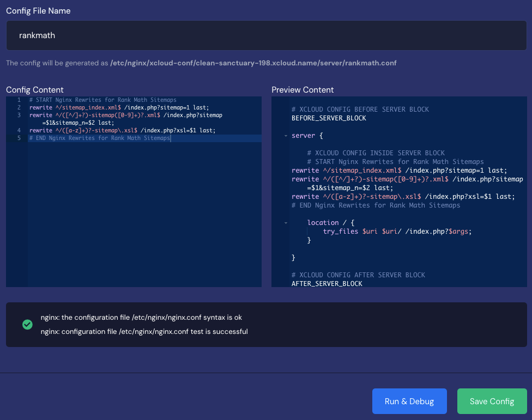Click the xsl rewrite line in Config Content editor
532x420 pixels.
[x=123, y=130]
